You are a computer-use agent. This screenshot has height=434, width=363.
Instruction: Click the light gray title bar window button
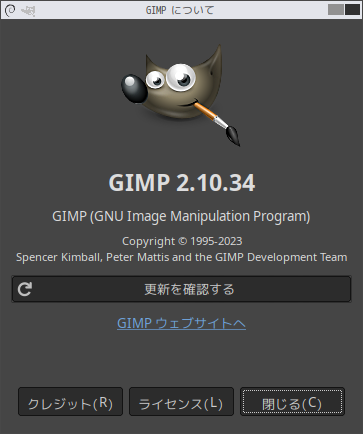pos(336,10)
